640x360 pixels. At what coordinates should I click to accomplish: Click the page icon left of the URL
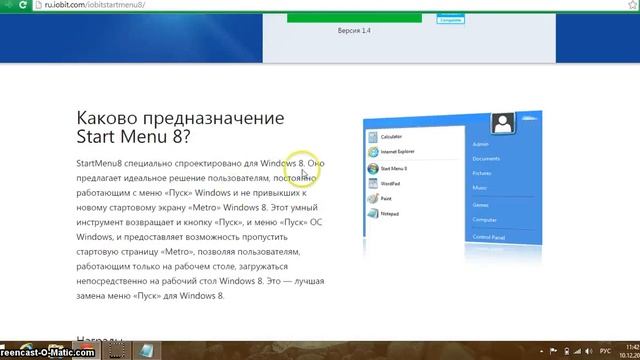pos(39,5)
